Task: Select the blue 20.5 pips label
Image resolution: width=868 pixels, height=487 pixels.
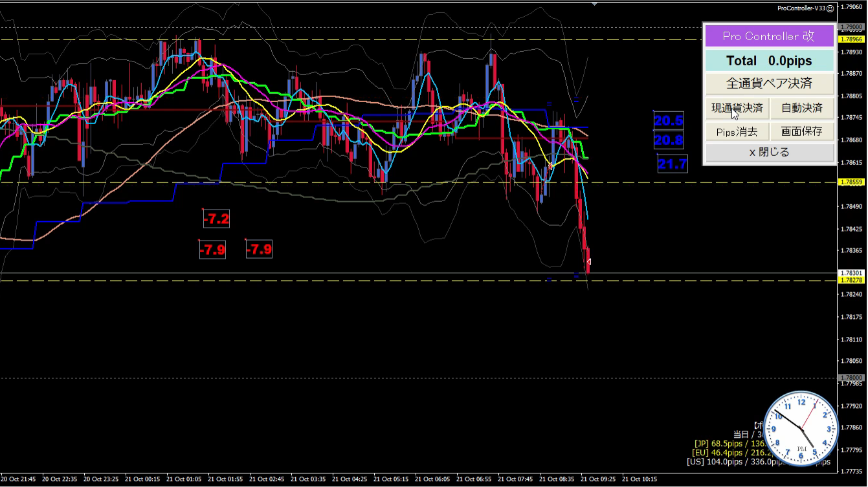Action: pyautogui.click(x=669, y=121)
